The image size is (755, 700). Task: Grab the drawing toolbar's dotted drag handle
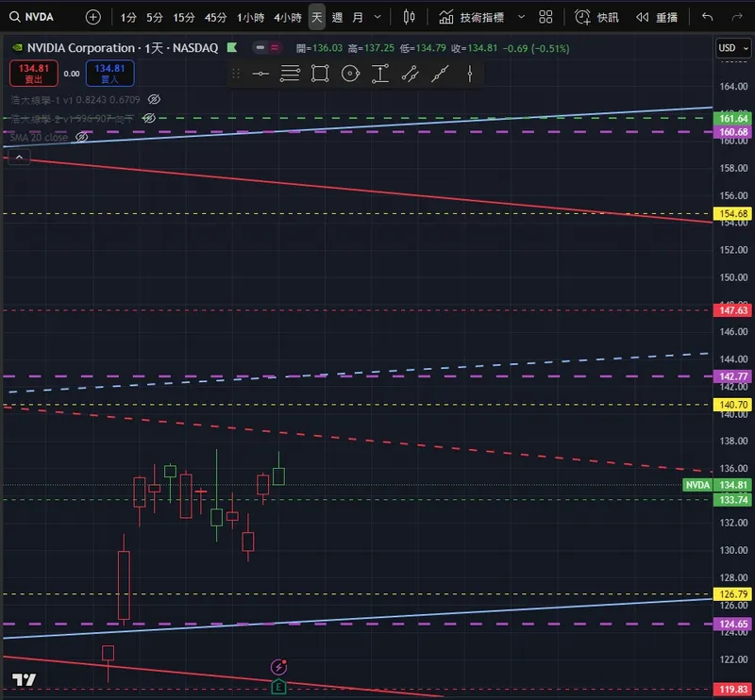tap(236, 74)
